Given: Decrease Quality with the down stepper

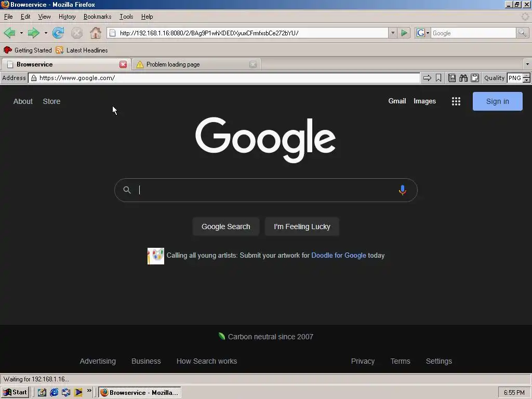Looking at the screenshot, I should [x=526, y=81].
